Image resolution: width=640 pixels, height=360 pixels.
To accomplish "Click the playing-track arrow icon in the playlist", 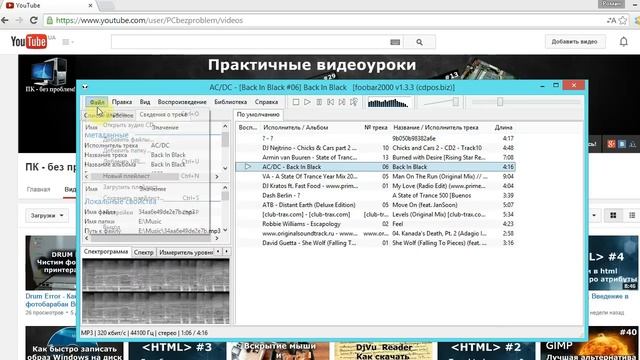I will (x=248, y=167).
